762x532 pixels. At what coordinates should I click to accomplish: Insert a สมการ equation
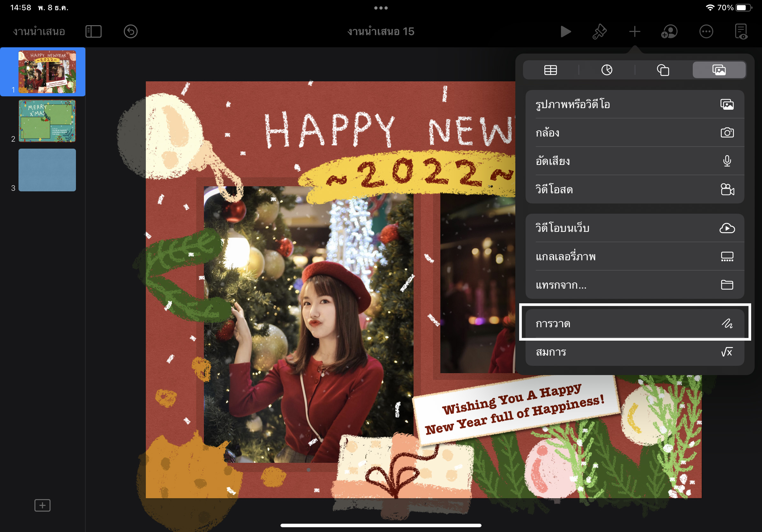click(x=634, y=352)
